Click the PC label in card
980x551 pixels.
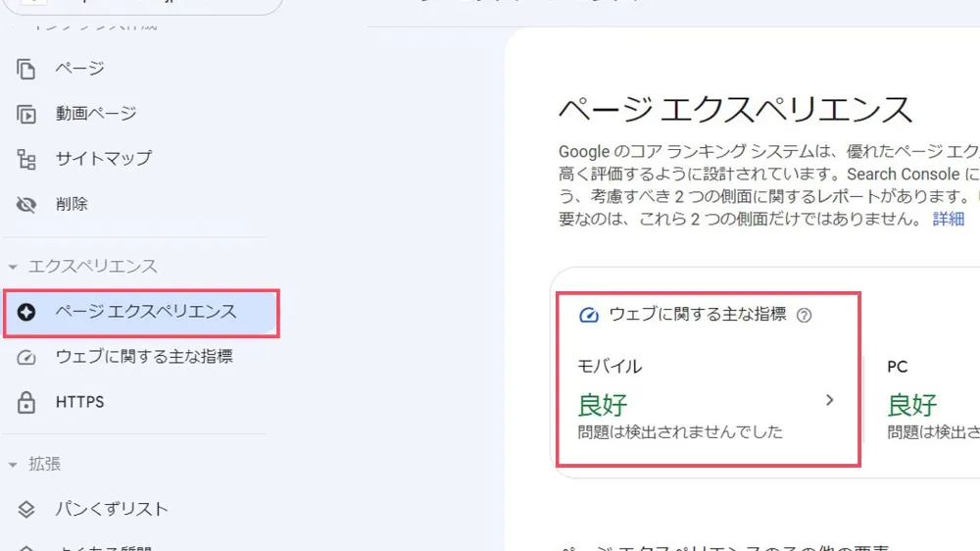tap(898, 367)
